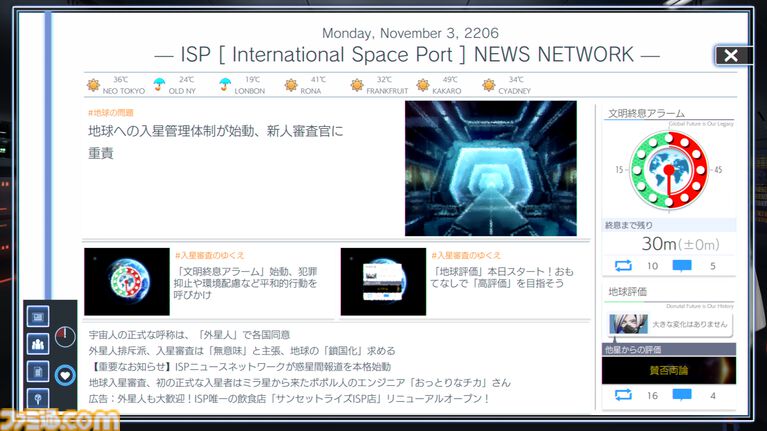Screen dimensions: 767x431
Task: Click the 文明終息アラーム panel title
Action: pos(646,113)
